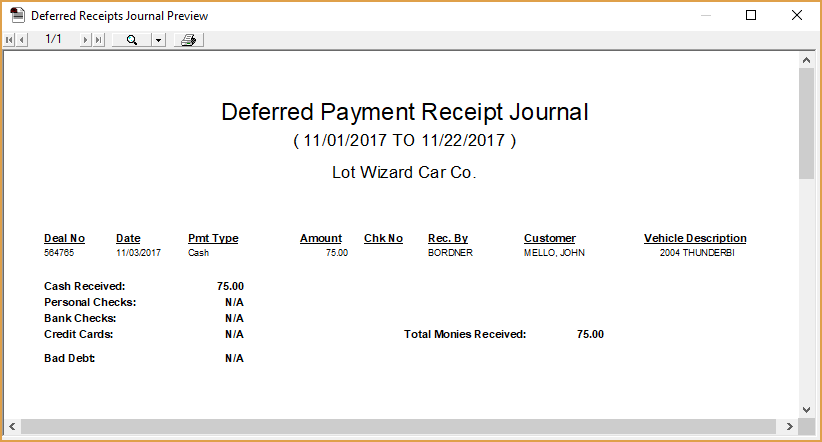Click the Cash Received value 75.00
This screenshot has height=442, width=822.
230,286
